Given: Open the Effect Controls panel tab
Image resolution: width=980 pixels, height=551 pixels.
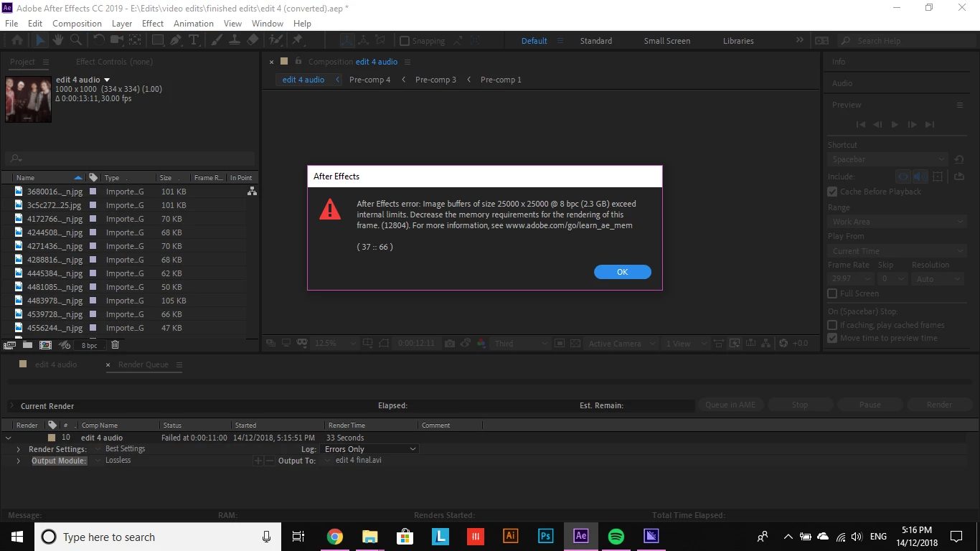Looking at the screenshot, I should point(114,62).
